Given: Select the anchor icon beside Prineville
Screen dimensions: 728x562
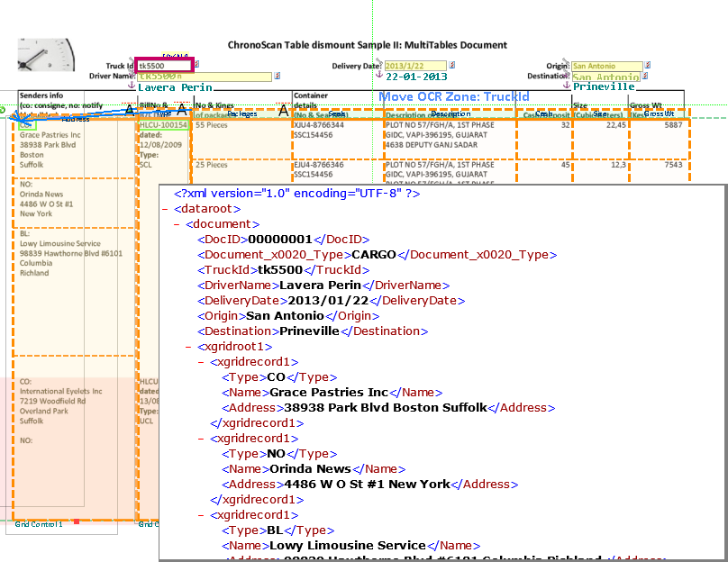Looking at the screenshot, I should [567, 85].
